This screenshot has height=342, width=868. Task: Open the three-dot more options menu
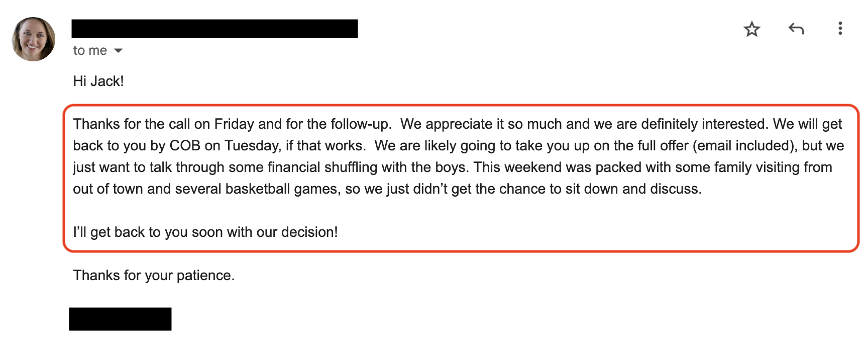[840, 29]
